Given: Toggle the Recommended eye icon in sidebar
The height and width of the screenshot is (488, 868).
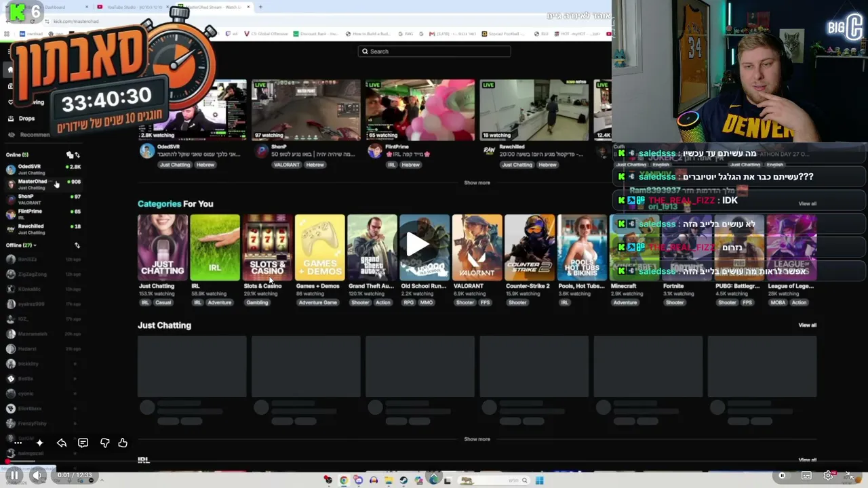Looking at the screenshot, I should (x=11, y=134).
